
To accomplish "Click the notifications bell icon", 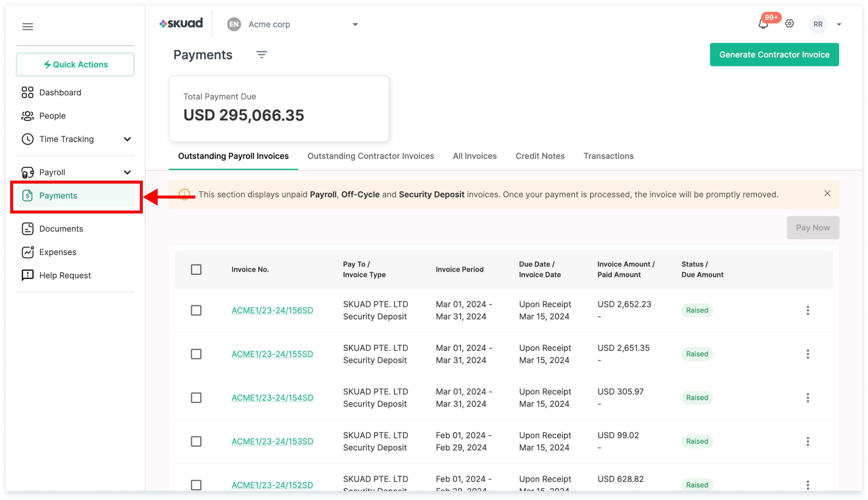I will pyautogui.click(x=763, y=24).
